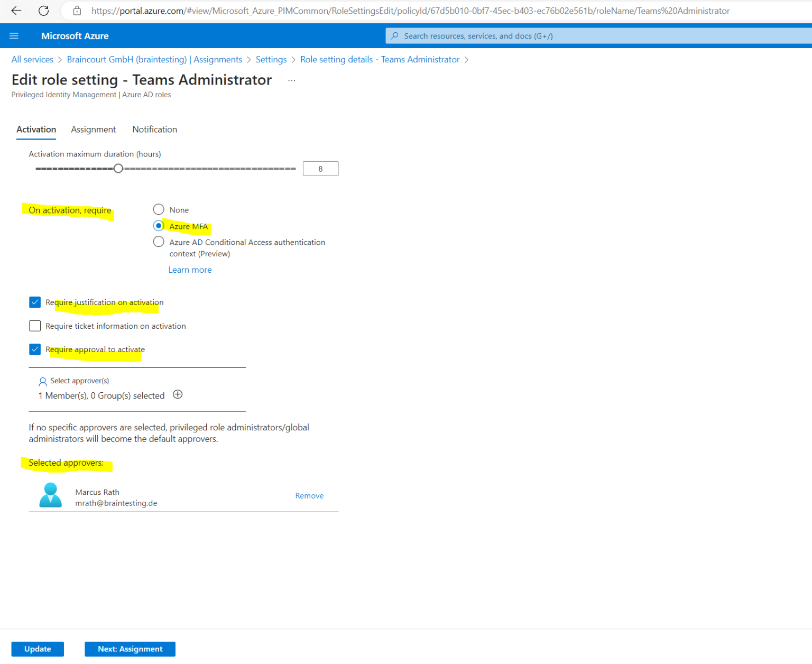
Task: Open the Learn more link
Action: point(190,270)
